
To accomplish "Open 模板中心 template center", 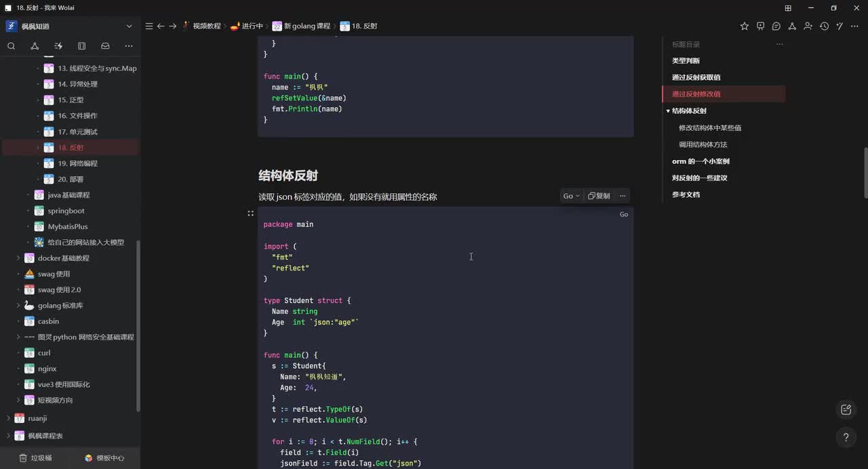I will click(104, 457).
